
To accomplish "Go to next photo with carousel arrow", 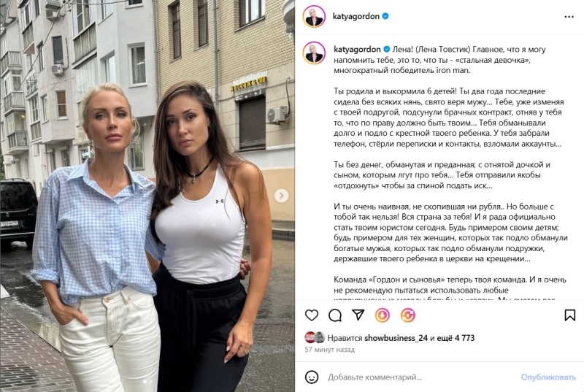I will 281,196.
